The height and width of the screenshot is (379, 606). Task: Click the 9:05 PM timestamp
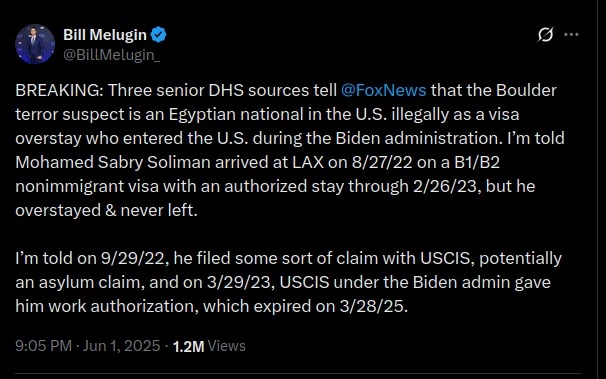pyautogui.click(x=44, y=345)
